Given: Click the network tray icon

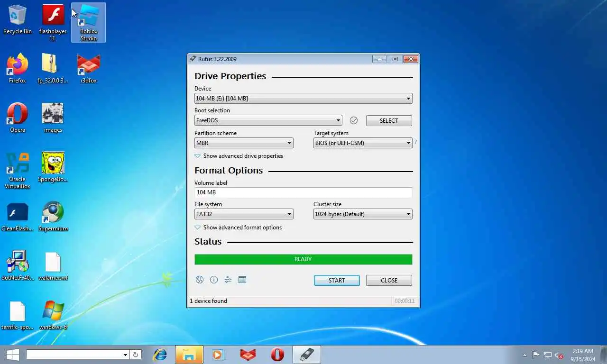Looking at the screenshot, I should 548,355.
